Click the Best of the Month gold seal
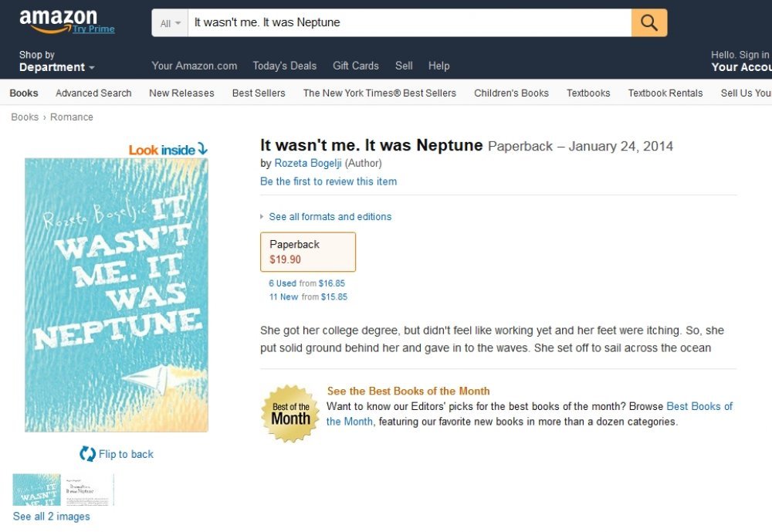 [290, 414]
